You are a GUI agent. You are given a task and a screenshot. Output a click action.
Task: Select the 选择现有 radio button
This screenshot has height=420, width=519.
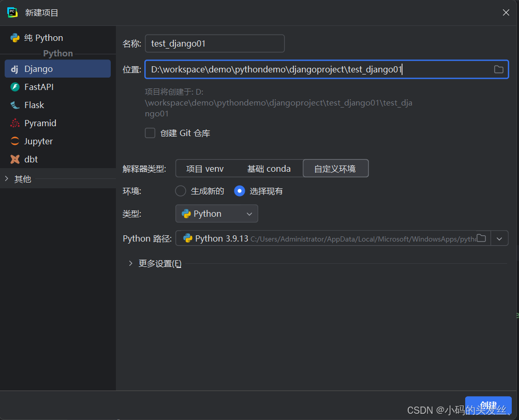click(239, 191)
